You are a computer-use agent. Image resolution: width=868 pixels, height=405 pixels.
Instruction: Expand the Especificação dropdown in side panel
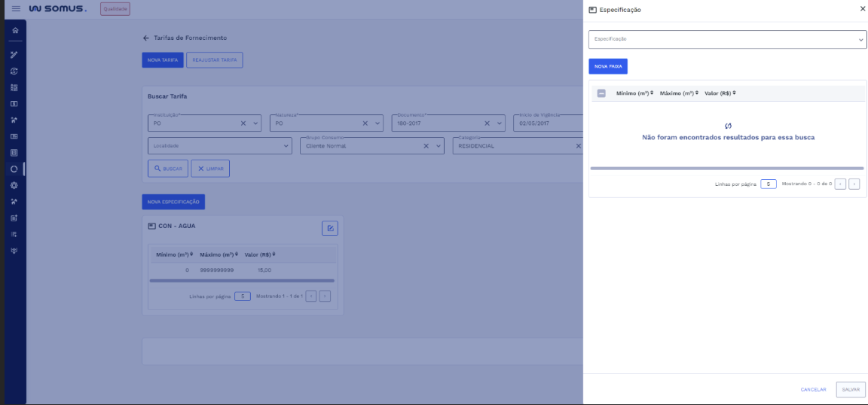(861, 40)
